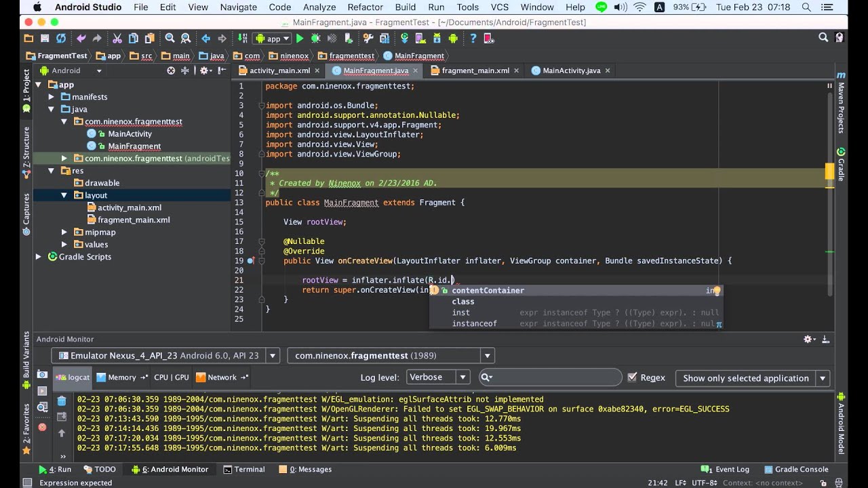Click the toolbar search magnifier at far right
The width and height of the screenshot is (868, 488).
pyautogui.click(x=823, y=38)
